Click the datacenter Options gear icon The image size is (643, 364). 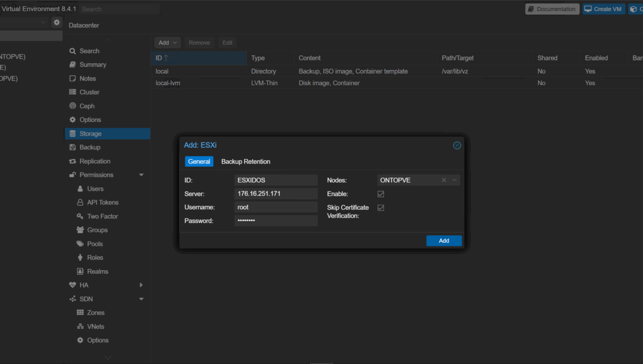tap(73, 120)
